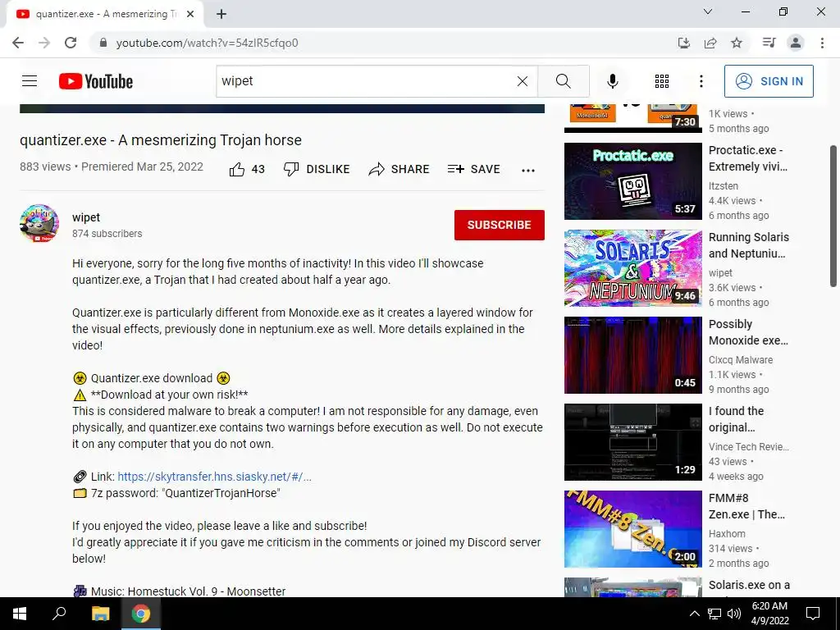This screenshot has width=840, height=630.
Task: Open Chrome media controls icon
Action: tap(769, 43)
